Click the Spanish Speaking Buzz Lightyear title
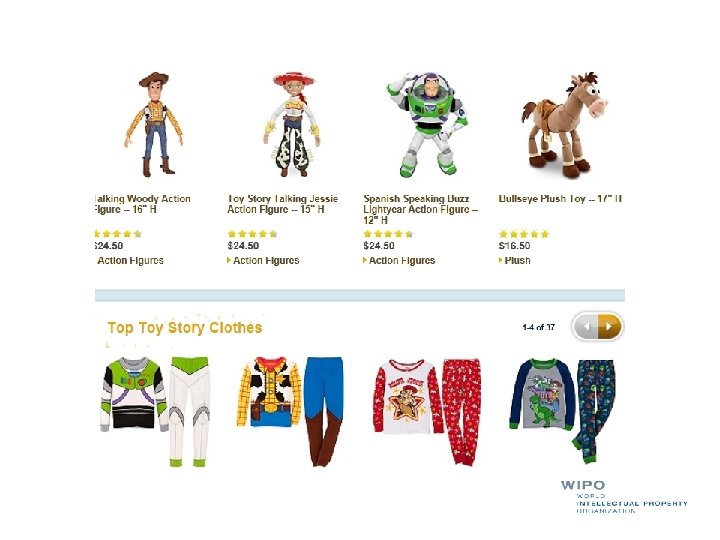 (421, 209)
